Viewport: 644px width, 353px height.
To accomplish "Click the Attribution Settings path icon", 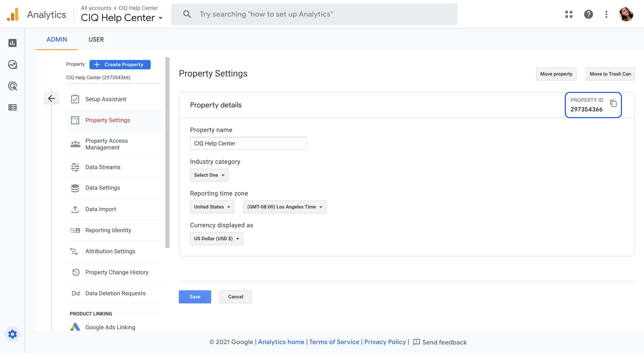I will pos(74,251).
